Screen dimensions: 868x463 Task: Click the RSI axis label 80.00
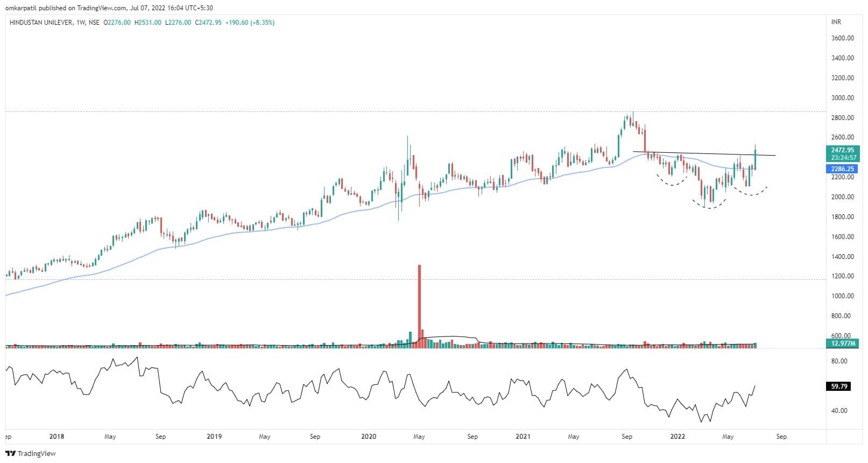click(x=839, y=361)
